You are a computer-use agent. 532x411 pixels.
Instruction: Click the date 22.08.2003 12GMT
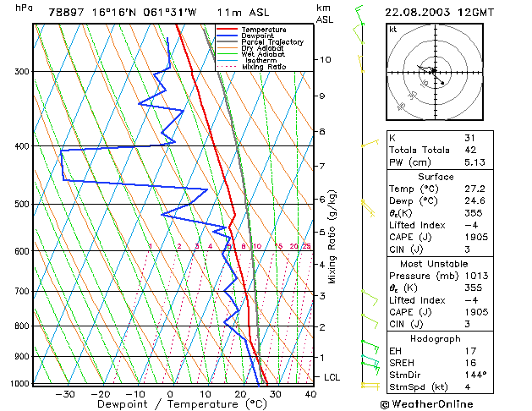(x=439, y=13)
